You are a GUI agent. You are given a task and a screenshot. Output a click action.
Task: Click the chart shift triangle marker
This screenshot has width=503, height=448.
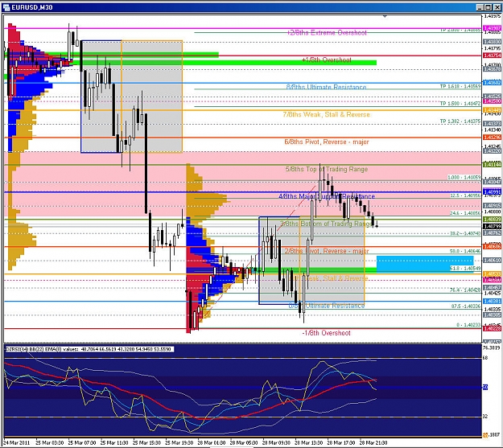[385, 16]
